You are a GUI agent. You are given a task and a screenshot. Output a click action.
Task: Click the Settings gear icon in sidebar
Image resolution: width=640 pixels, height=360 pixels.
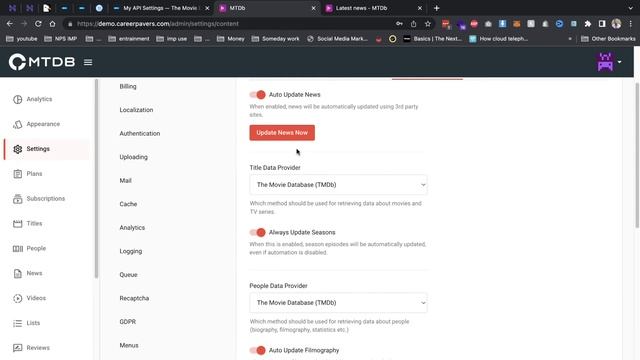click(x=18, y=149)
